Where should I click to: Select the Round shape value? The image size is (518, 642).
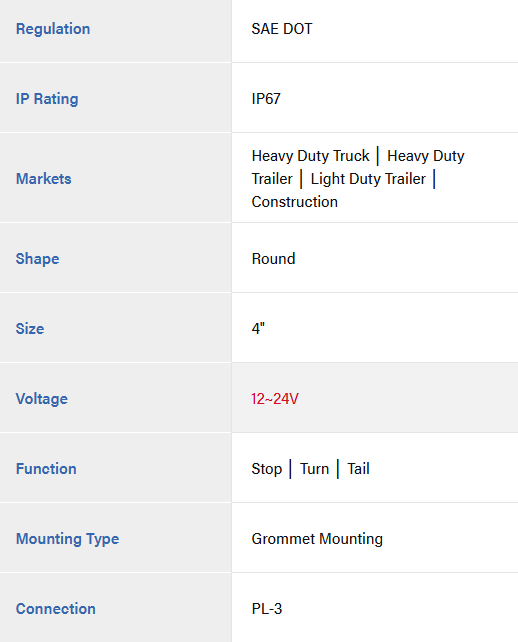point(273,259)
